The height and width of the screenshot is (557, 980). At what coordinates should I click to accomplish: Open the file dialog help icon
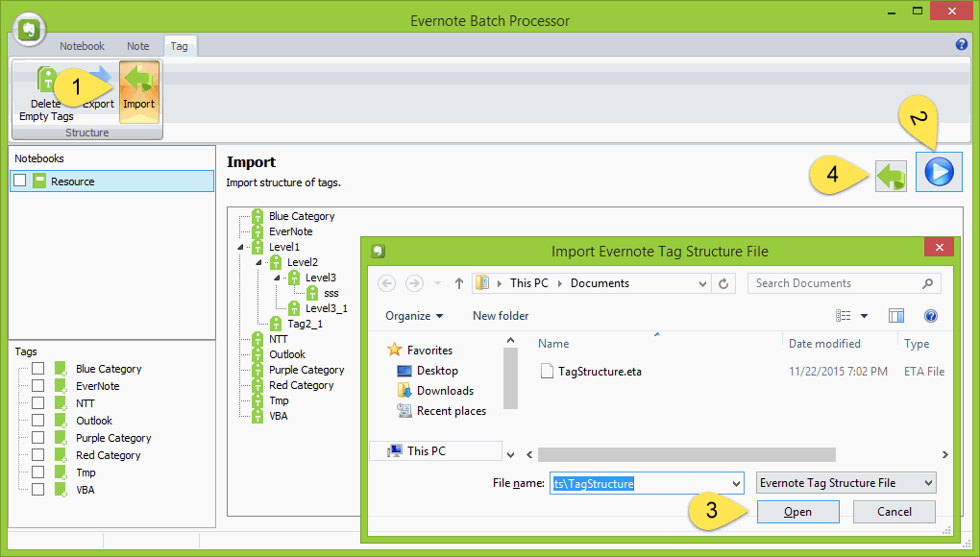931,316
